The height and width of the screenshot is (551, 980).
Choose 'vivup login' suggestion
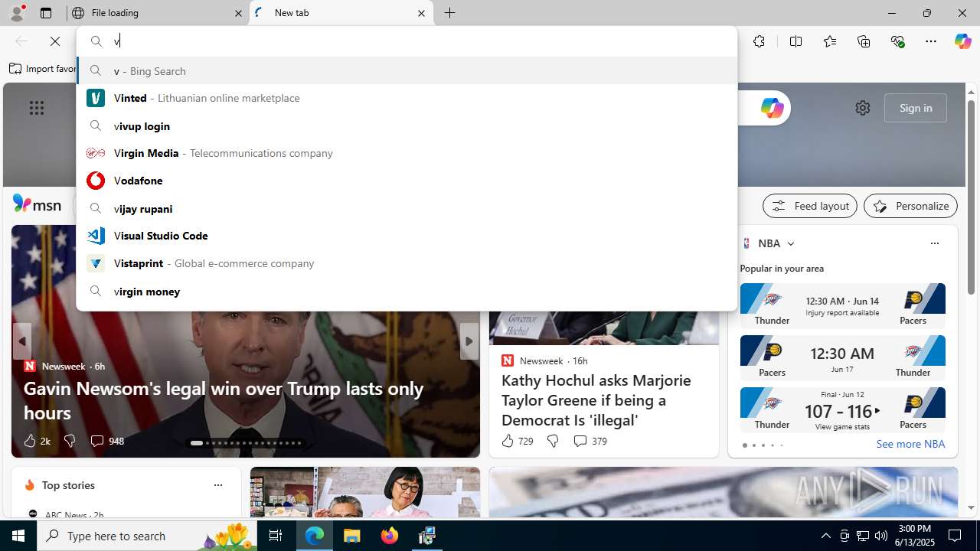tap(407, 126)
